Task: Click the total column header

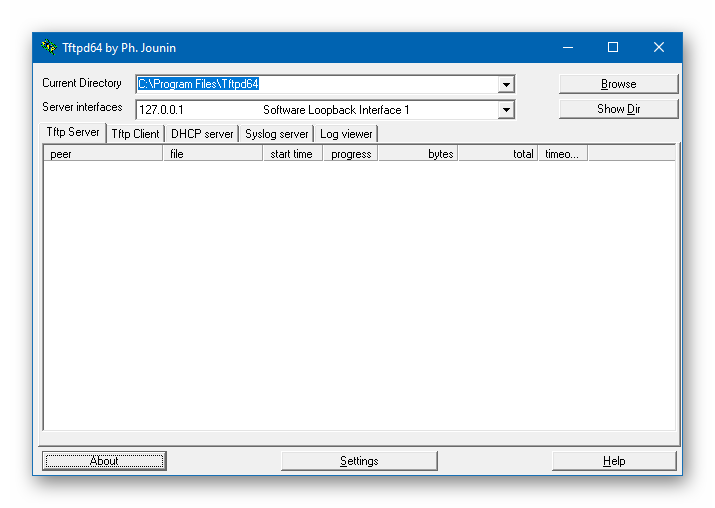Action: (498, 154)
